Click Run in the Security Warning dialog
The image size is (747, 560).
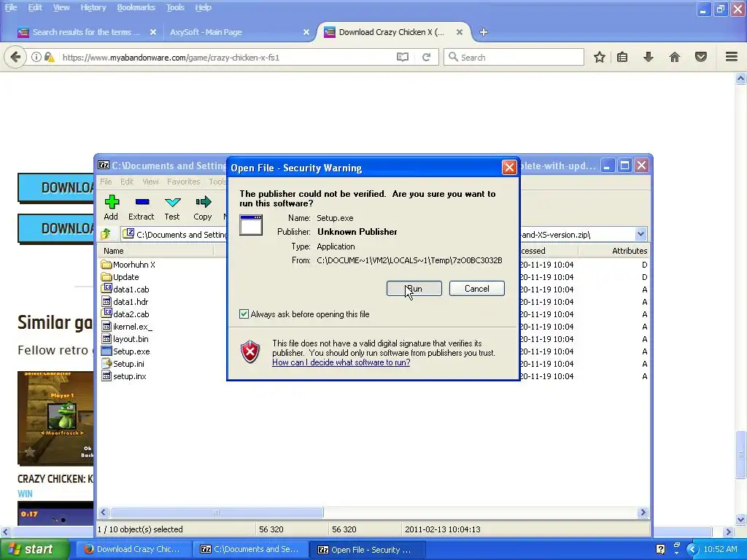414,289
